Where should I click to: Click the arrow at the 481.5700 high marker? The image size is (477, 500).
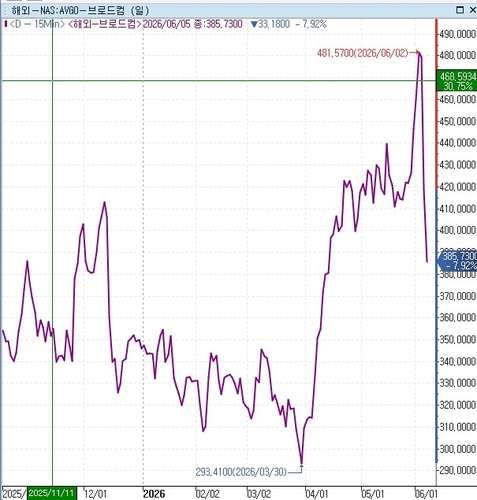pyautogui.click(x=415, y=53)
